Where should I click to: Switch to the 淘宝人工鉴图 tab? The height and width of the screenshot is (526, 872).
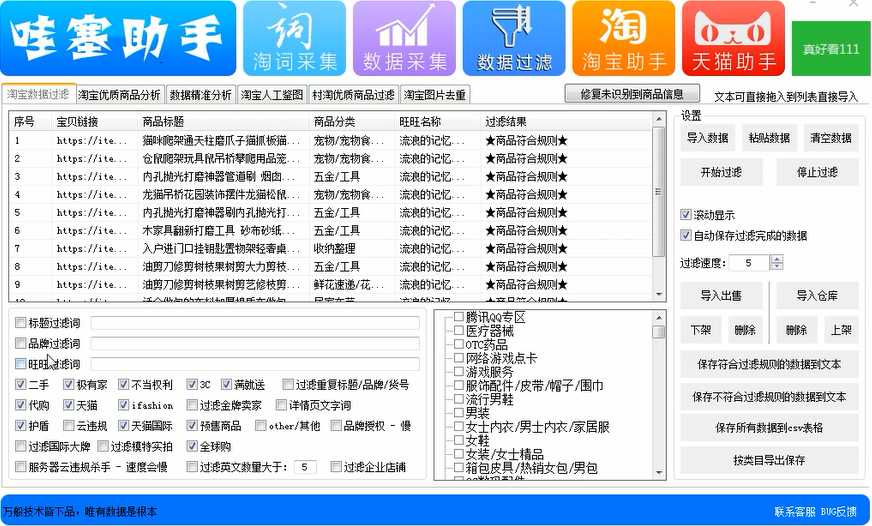coord(272,95)
